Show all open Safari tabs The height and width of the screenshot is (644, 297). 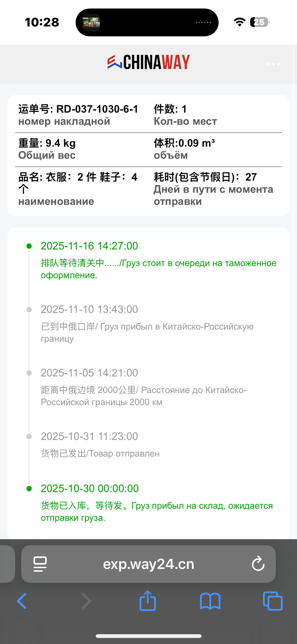273,601
